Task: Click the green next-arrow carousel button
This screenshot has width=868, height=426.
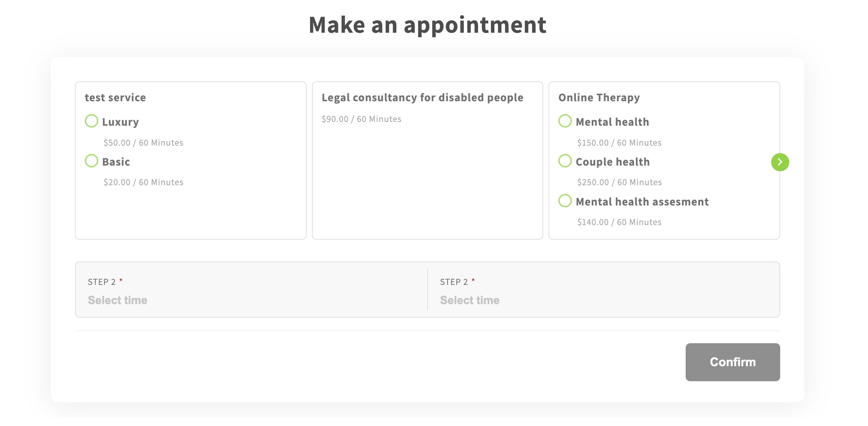Action: tap(780, 162)
